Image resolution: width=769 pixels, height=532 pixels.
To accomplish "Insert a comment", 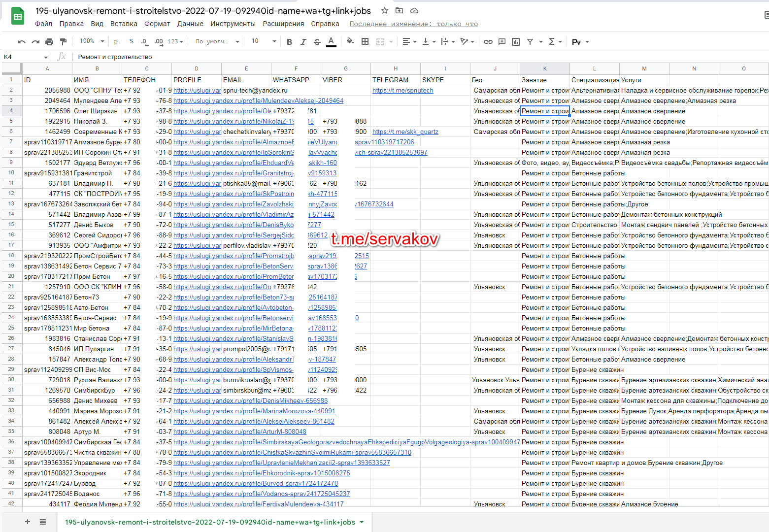I will 502,42.
